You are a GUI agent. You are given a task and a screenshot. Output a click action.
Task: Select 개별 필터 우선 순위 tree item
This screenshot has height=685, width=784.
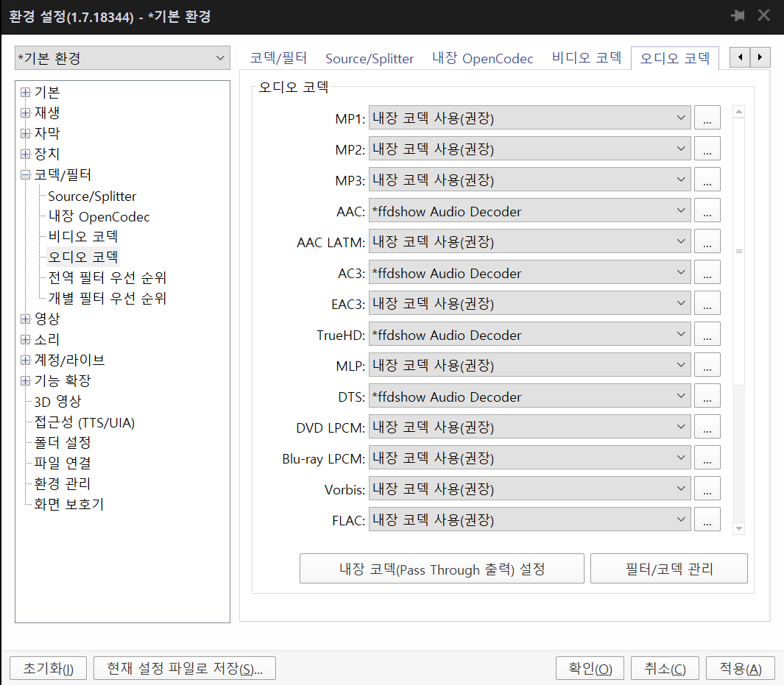[107, 298]
